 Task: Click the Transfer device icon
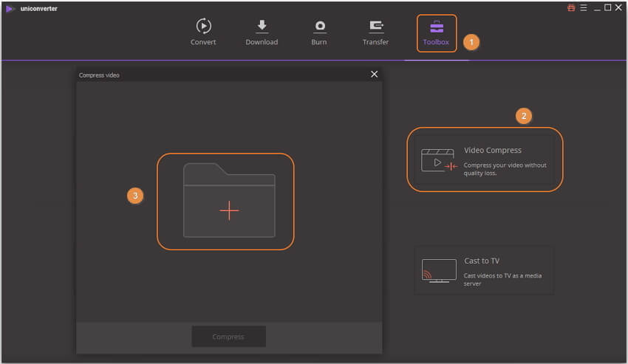(376, 27)
